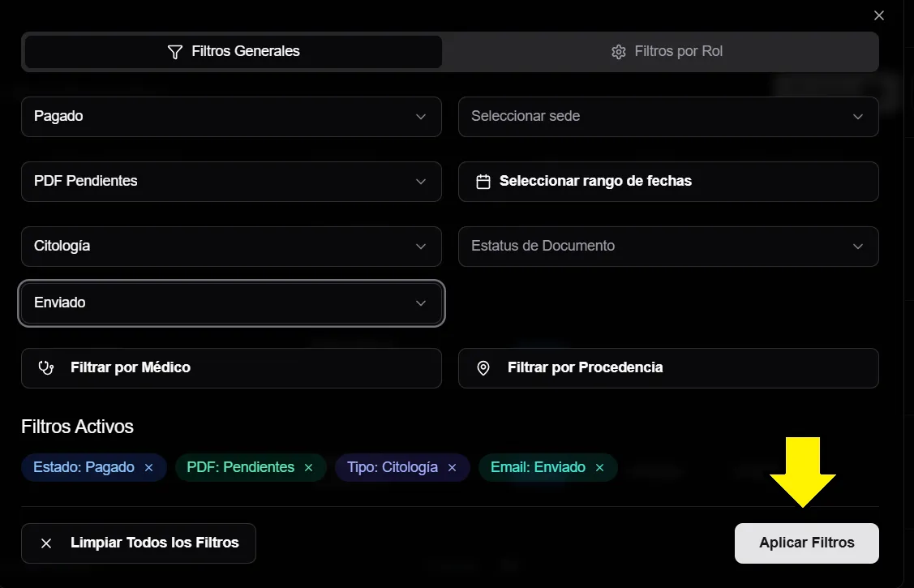Viewport: 914px width, 588px height.
Task: Remove the Email: Enviado filter chip
Action: point(600,468)
